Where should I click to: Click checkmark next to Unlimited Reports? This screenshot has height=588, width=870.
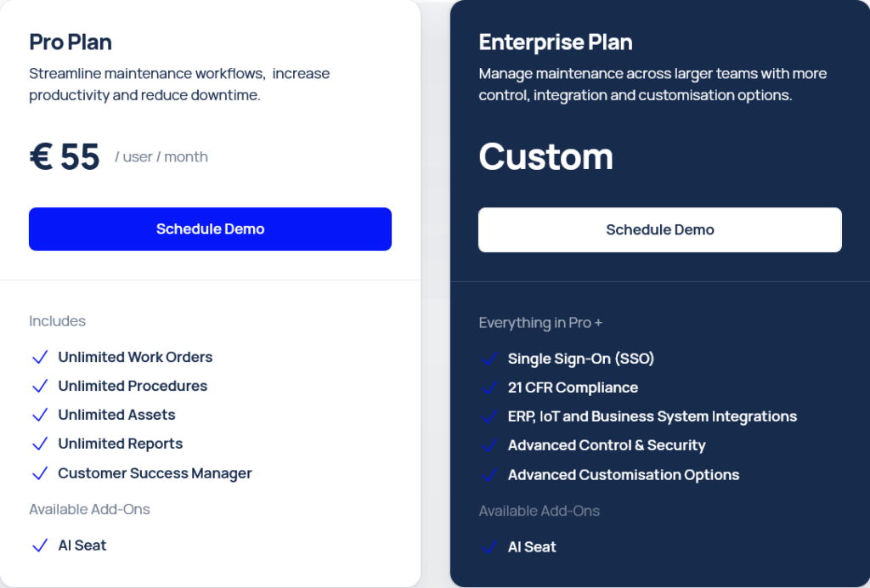(40, 444)
